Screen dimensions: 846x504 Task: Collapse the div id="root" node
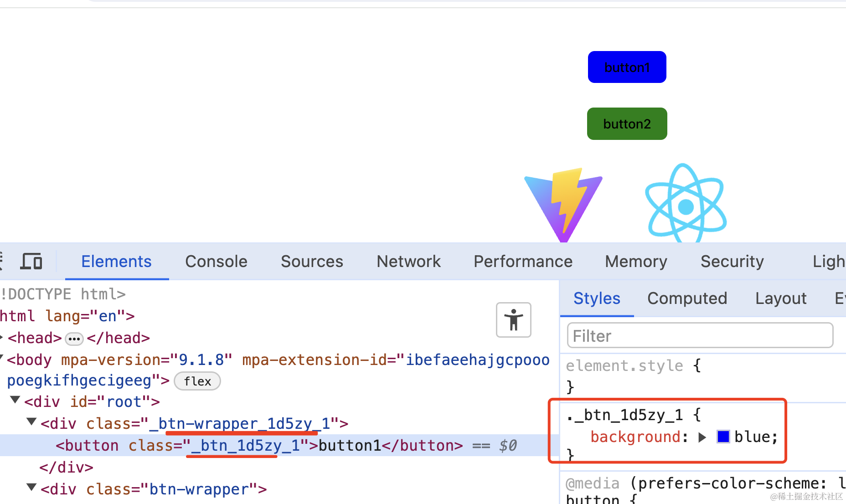(15, 400)
